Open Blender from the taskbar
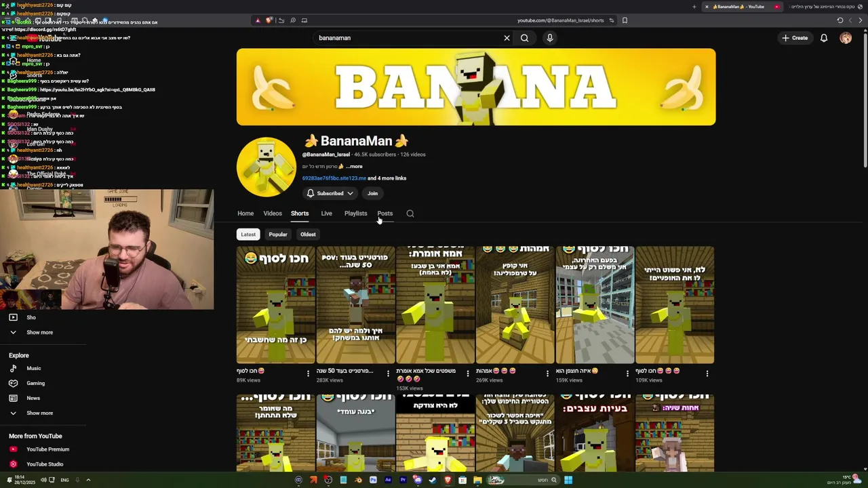Screen dimensions: 868x488 click(359, 481)
